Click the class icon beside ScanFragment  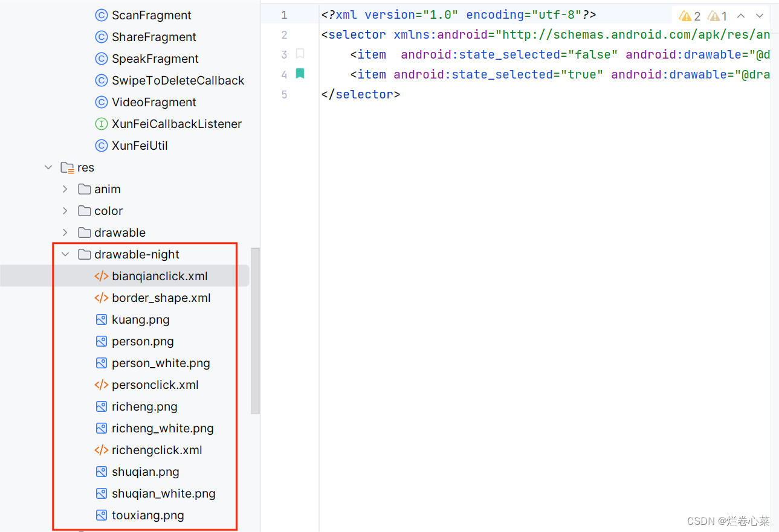(x=100, y=15)
